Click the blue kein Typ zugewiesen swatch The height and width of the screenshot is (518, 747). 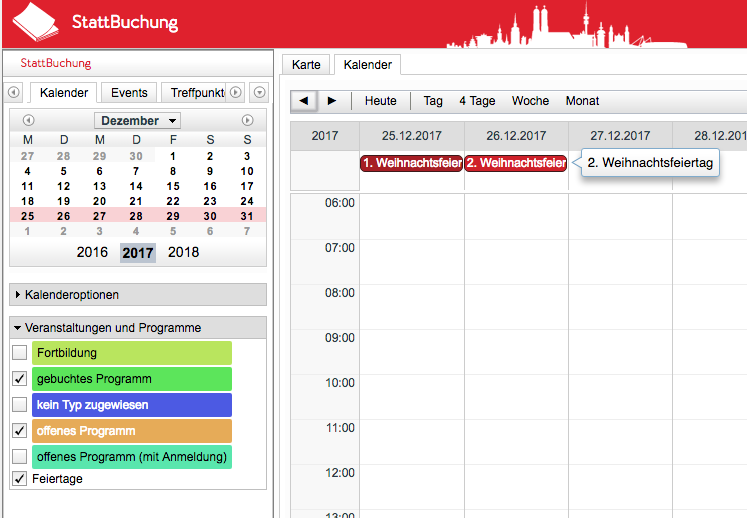tap(132, 405)
